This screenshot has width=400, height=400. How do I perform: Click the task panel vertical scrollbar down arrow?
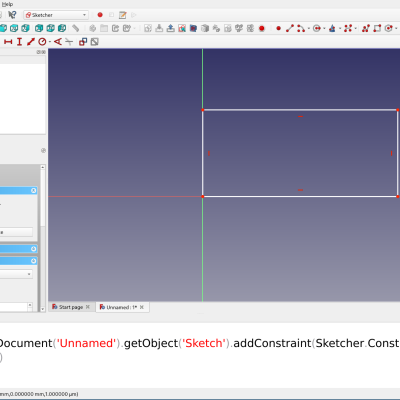[x=43, y=309]
